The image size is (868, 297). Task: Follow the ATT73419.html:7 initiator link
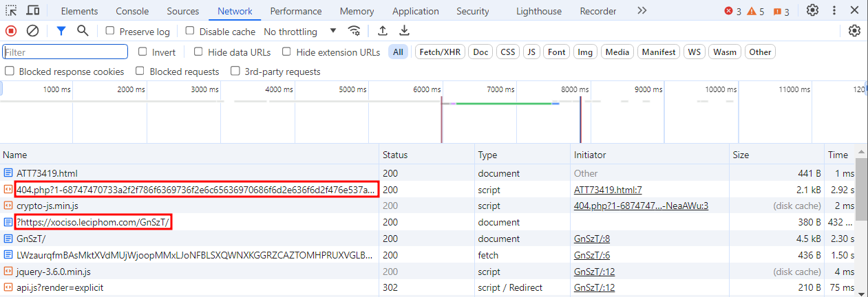point(608,190)
